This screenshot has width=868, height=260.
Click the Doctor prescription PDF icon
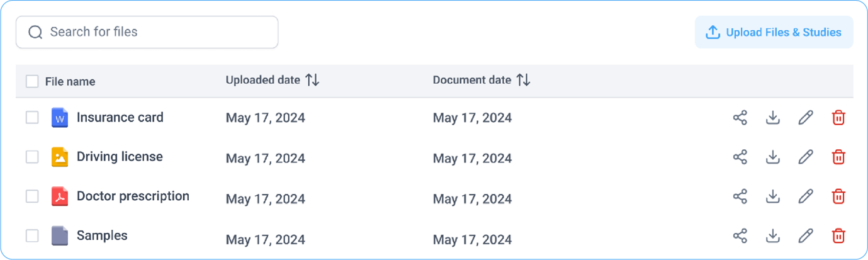tap(60, 196)
